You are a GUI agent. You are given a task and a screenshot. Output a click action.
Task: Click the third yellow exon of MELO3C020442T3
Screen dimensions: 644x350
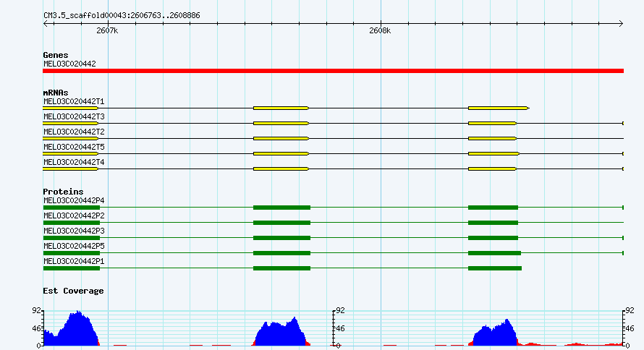click(493, 124)
